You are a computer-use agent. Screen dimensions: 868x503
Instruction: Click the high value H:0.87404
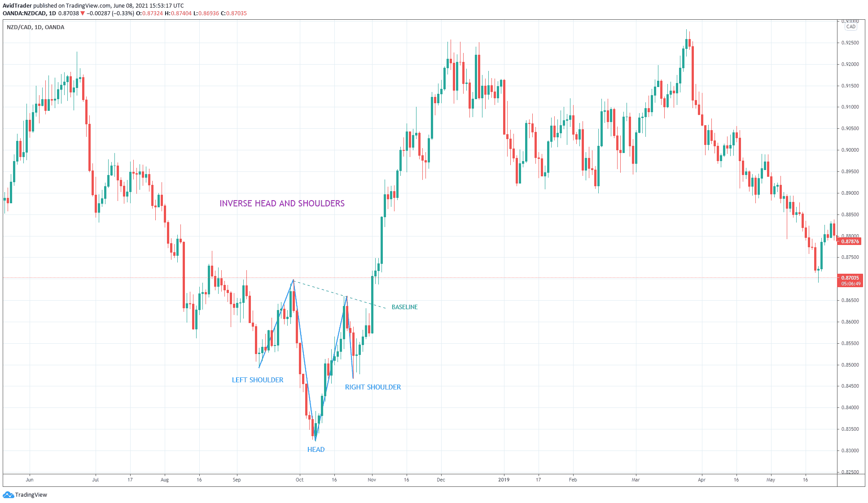point(178,13)
